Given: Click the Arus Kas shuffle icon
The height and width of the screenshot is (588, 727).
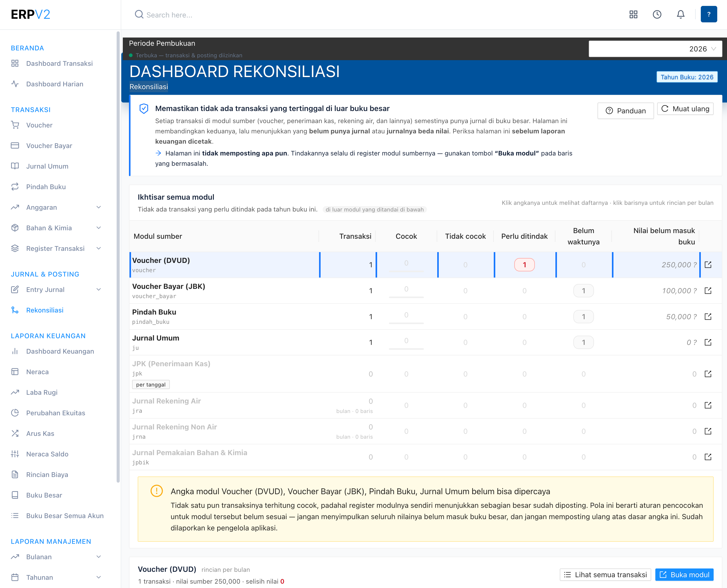Looking at the screenshot, I should tap(15, 433).
